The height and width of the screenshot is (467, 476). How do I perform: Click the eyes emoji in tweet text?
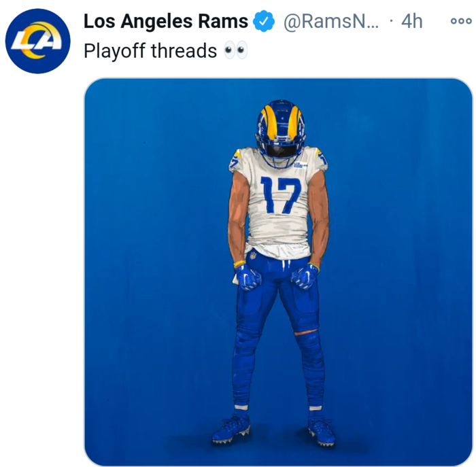tap(235, 50)
